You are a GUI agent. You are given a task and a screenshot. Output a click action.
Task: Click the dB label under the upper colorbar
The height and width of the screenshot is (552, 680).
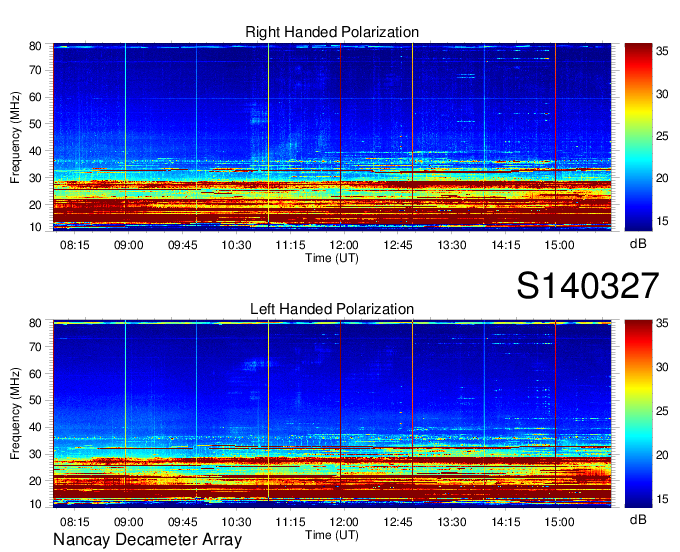pos(638,244)
